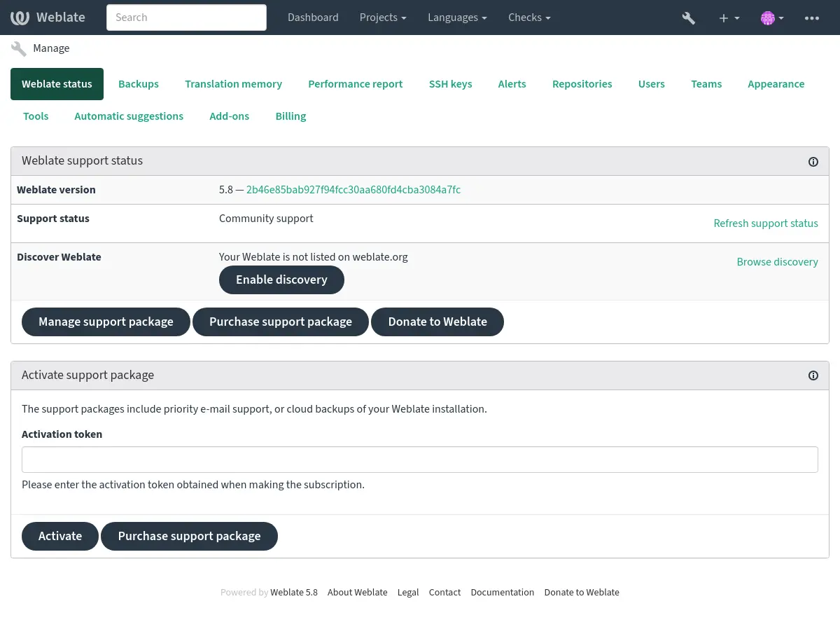Click info icon in Weblate support status

[x=813, y=162]
